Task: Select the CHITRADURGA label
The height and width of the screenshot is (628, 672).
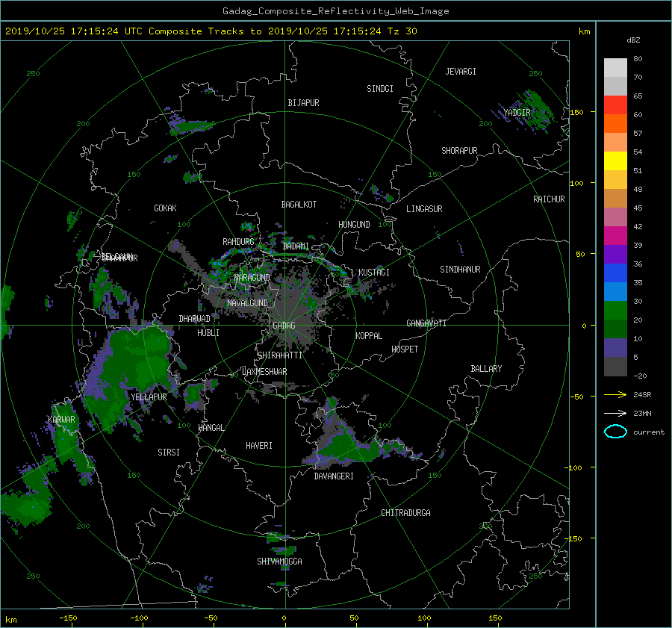Action: [x=406, y=513]
